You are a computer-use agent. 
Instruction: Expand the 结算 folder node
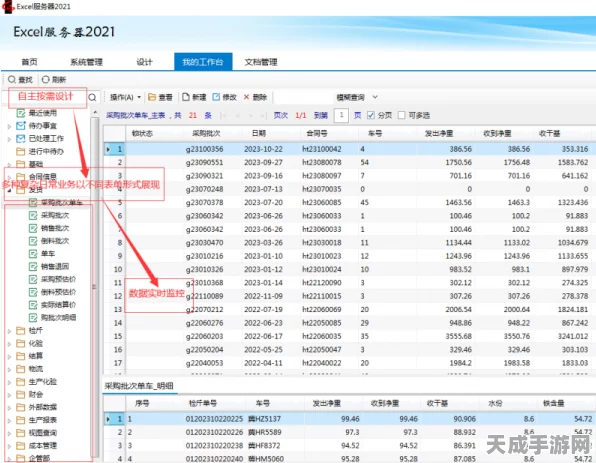tap(10, 357)
